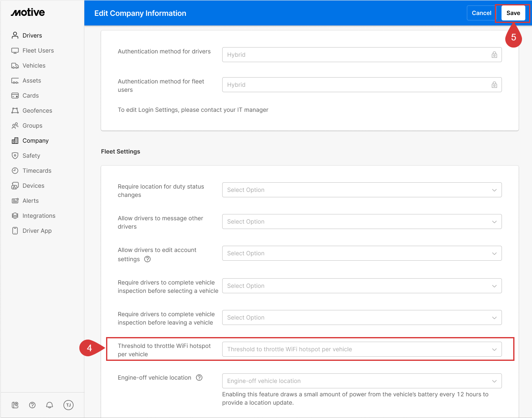Go to Timecards in the sidebar
The height and width of the screenshot is (418, 532).
click(37, 171)
